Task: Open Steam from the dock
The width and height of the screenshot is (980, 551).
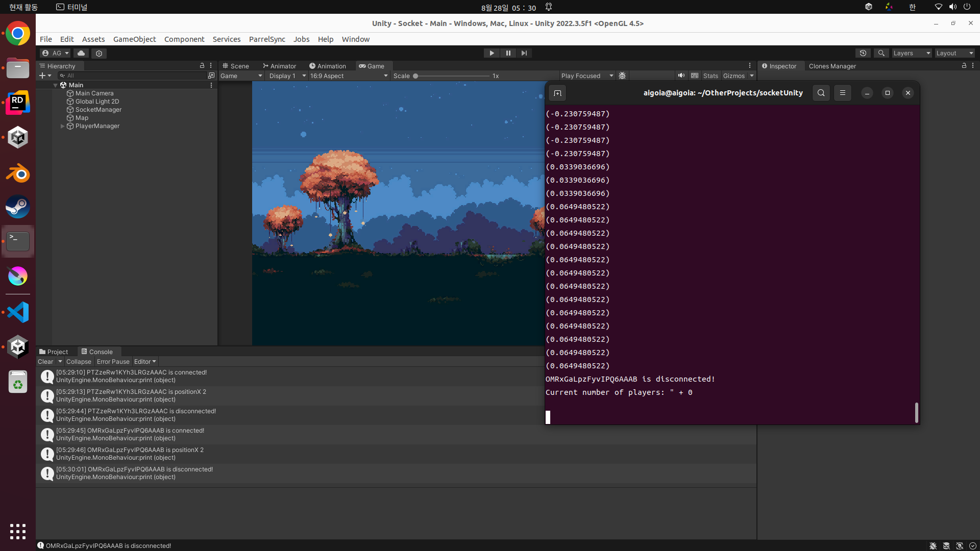Action: pos(18,207)
